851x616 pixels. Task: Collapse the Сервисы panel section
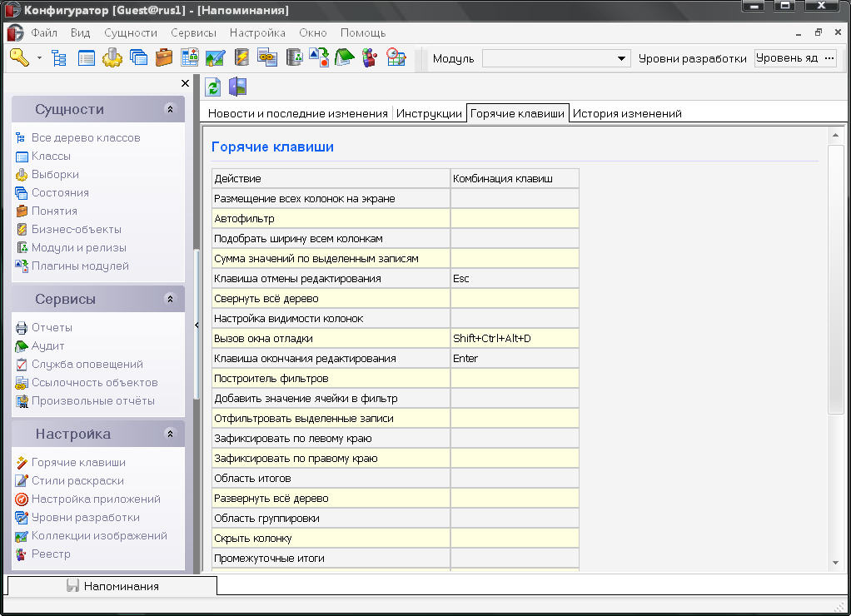pos(170,299)
